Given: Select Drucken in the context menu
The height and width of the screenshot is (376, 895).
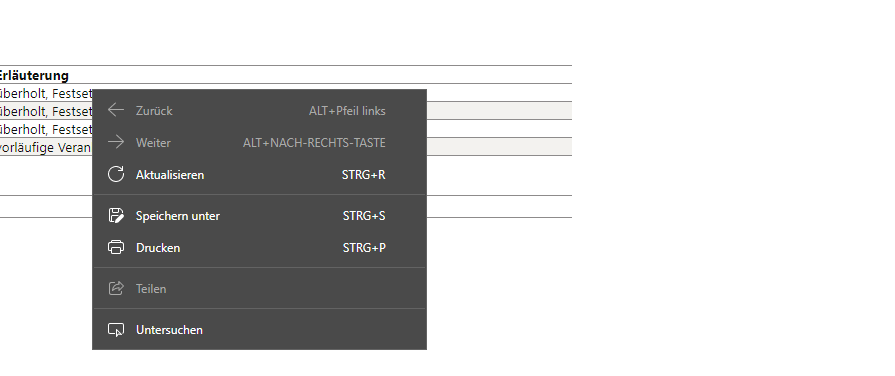Looking at the screenshot, I should (259, 248).
